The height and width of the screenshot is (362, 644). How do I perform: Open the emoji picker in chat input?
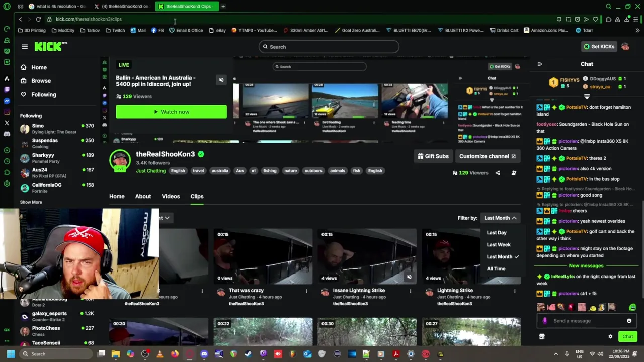629,321
